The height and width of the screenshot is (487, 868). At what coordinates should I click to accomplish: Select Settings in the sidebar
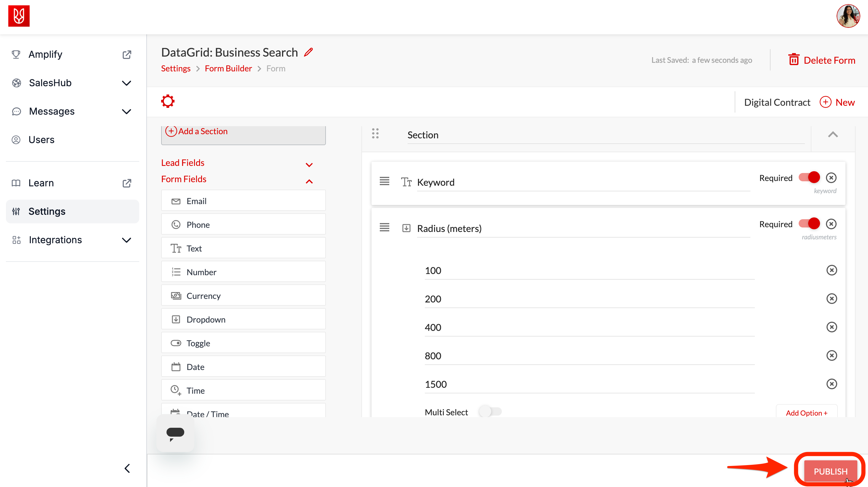tap(47, 211)
